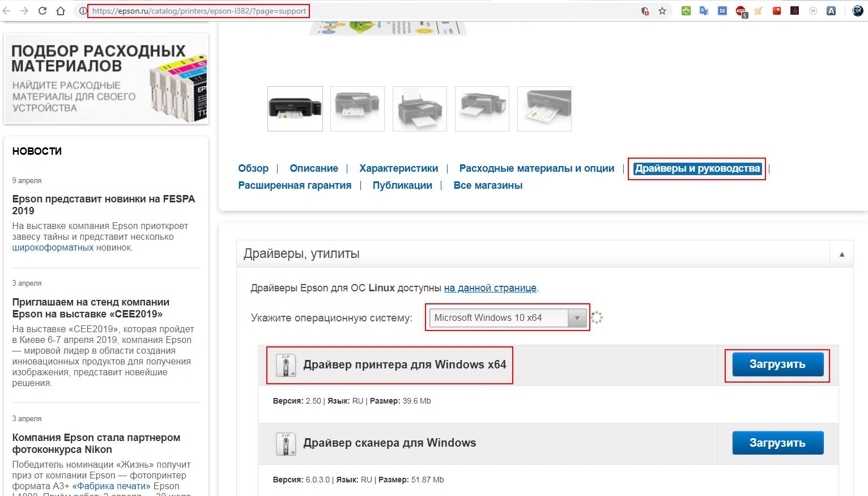Open the browser home page
The height and width of the screenshot is (496, 868).
61,11
